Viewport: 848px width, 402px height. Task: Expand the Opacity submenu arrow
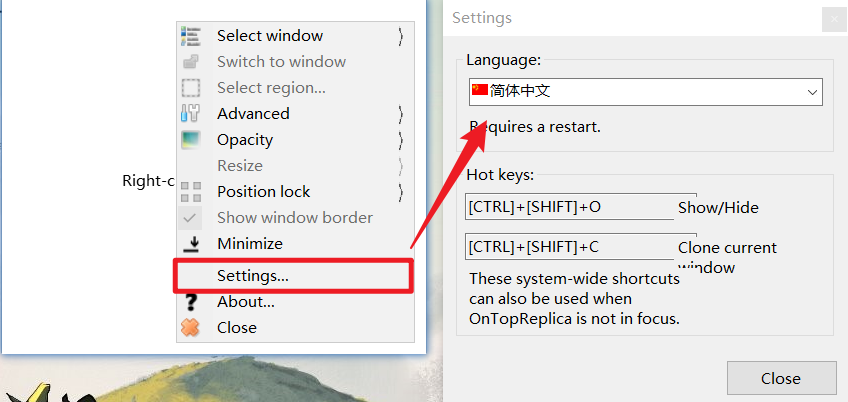click(401, 140)
